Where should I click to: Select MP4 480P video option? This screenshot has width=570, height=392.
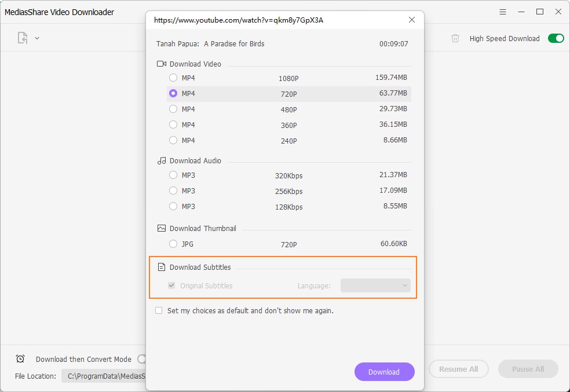[173, 109]
